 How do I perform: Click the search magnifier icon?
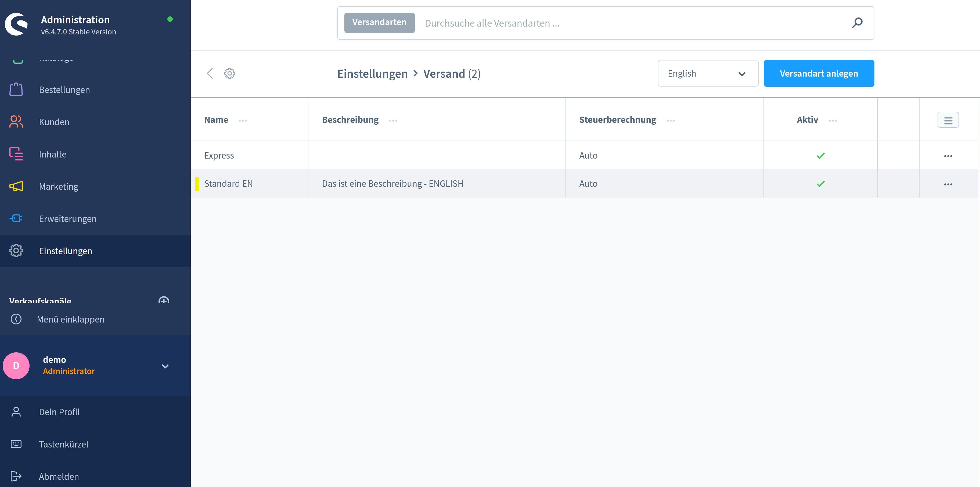click(857, 23)
